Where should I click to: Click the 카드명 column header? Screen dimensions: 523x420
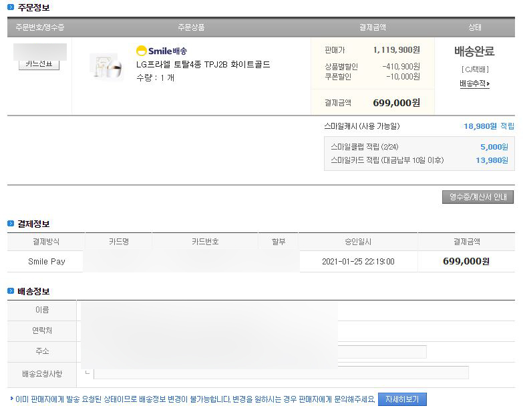pos(119,242)
